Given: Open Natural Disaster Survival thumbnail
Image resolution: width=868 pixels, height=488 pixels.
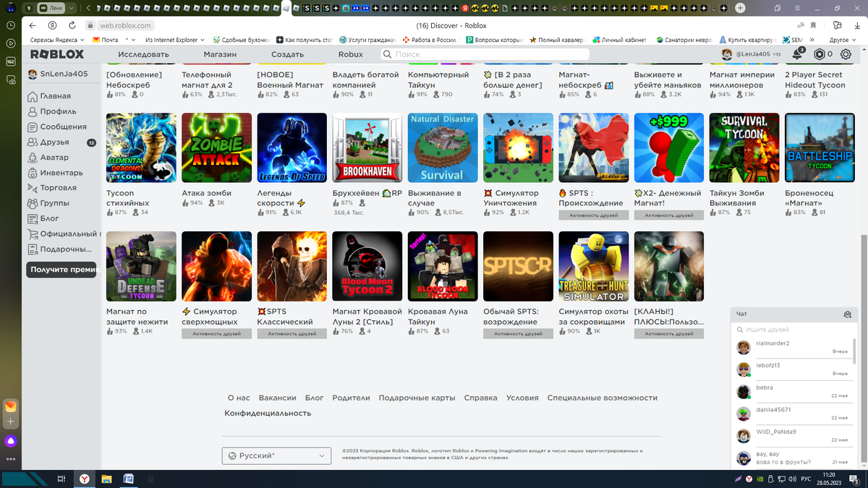Looking at the screenshot, I should pyautogui.click(x=443, y=147).
